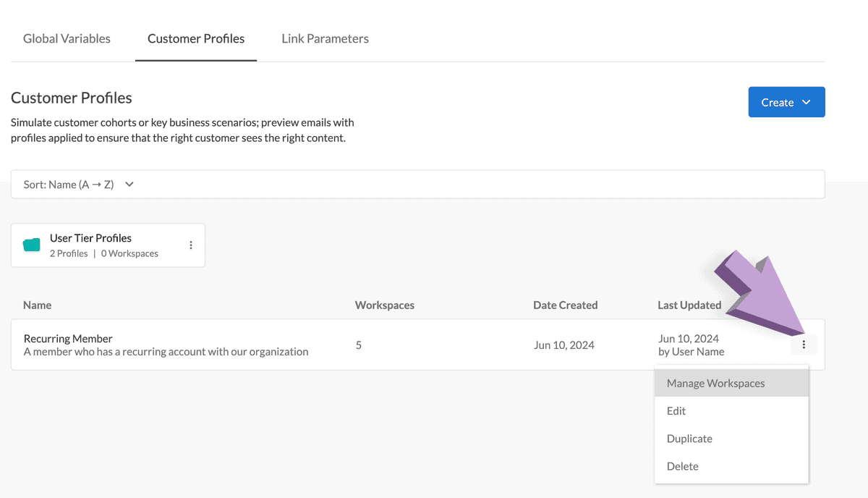
Task: Click the Date Created column header
Action: pos(566,305)
